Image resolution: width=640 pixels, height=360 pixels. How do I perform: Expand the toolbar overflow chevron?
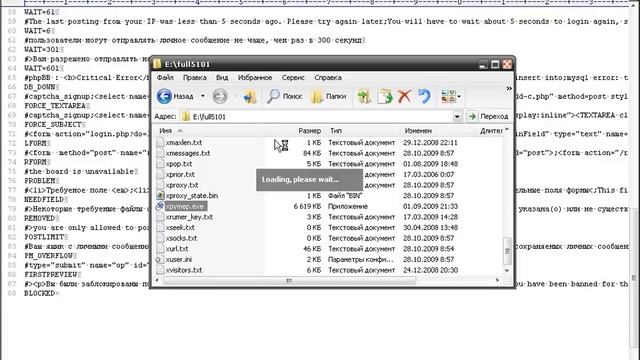[x=509, y=88]
